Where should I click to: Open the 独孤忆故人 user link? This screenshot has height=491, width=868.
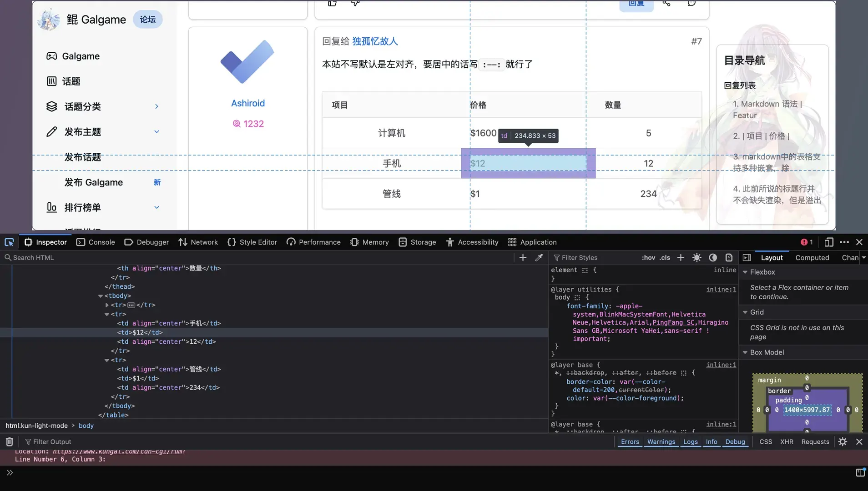[375, 41]
